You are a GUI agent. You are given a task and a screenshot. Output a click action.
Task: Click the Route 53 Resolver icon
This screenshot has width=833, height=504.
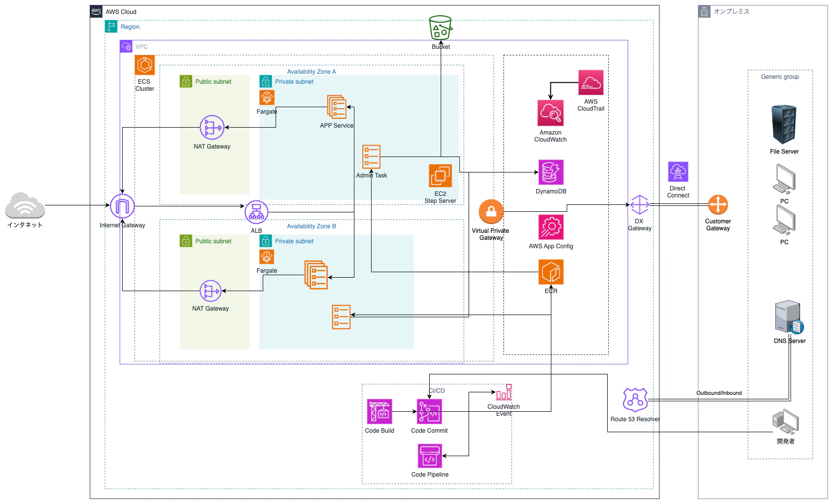(x=635, y=400)
